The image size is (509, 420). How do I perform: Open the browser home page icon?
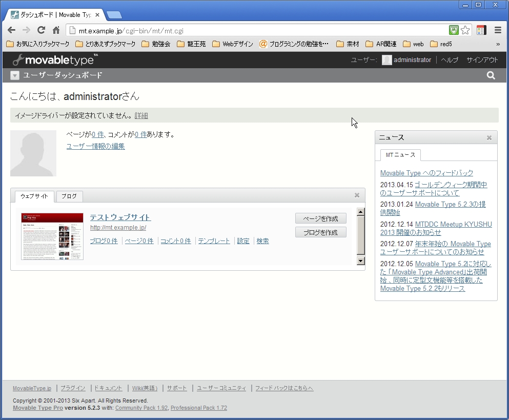point(56,31)
